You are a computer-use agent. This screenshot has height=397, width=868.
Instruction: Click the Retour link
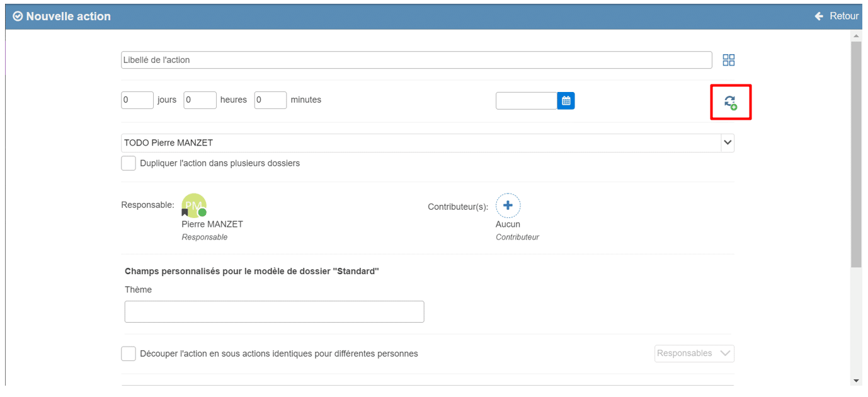pos(843,16)
